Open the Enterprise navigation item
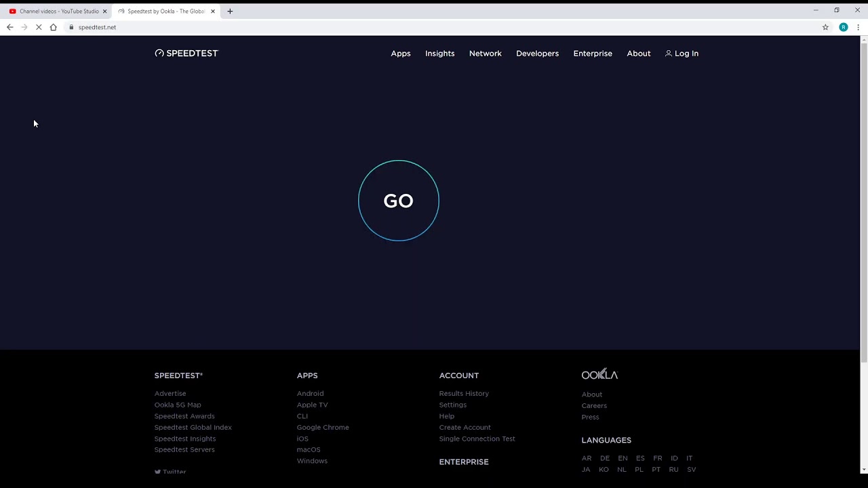 tap(593, 54)
